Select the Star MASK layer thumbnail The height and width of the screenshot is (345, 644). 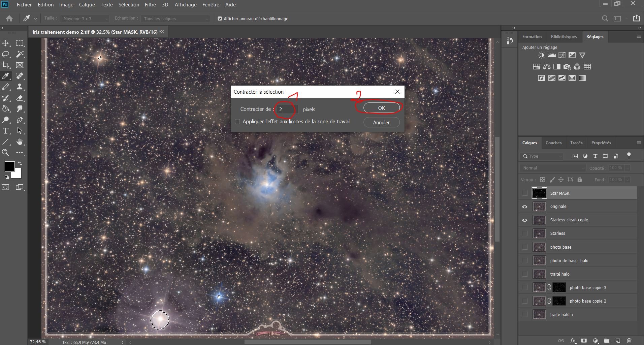tap(539, 193)
